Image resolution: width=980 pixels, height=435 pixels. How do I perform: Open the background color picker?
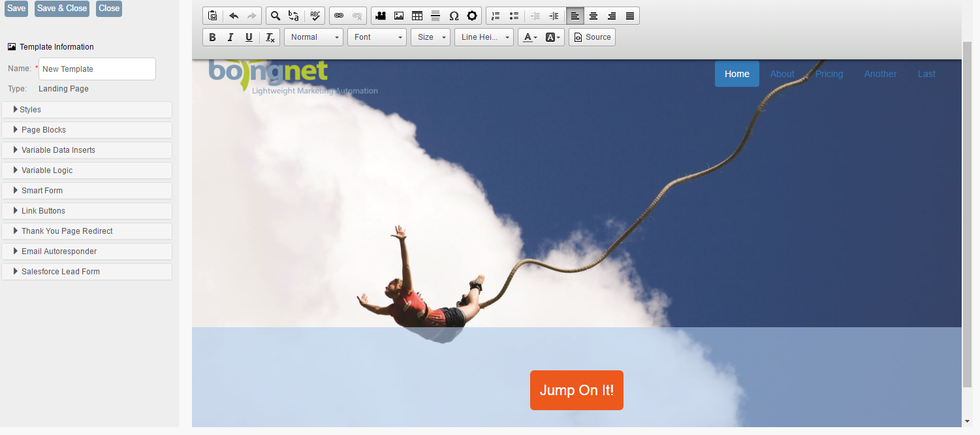[552, 37]
